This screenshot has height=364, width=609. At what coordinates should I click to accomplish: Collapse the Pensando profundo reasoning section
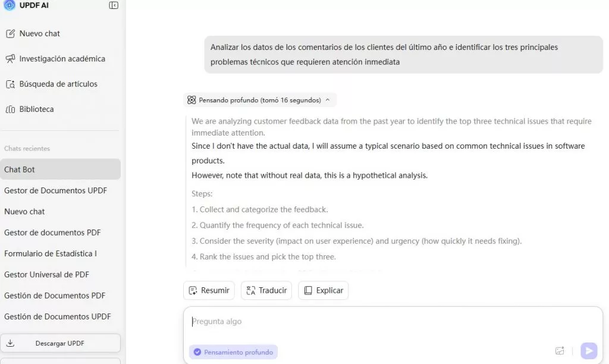tap(327, 100)
